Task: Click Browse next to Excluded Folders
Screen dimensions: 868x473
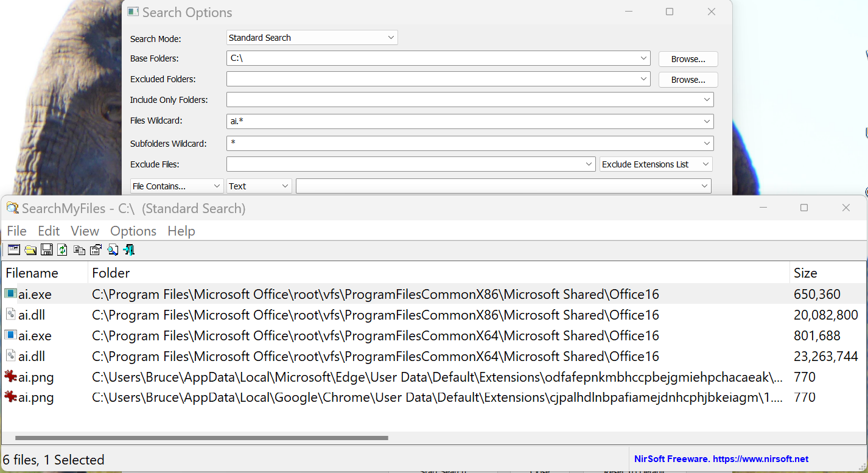Action: click(688, 79)
